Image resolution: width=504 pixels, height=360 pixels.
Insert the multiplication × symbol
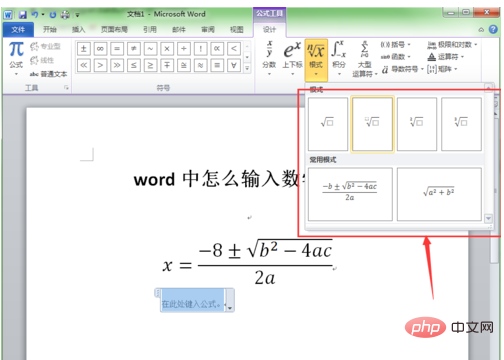tap(167, 49)
